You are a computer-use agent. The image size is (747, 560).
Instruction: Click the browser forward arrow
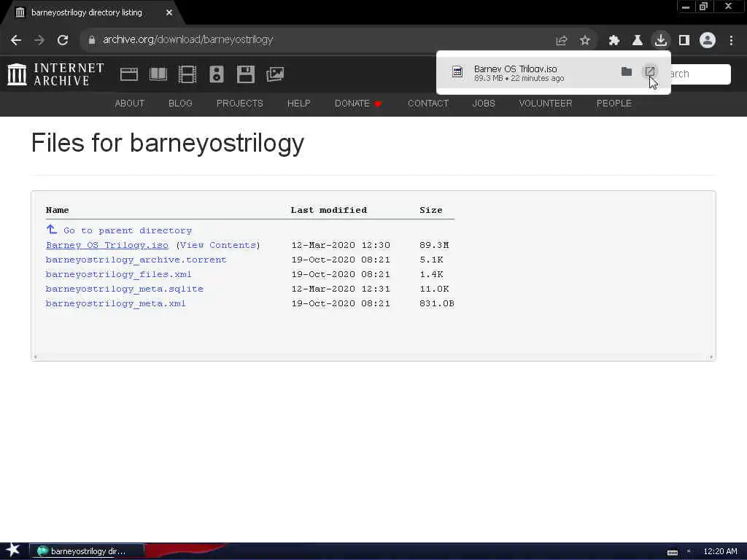click(x=39, y=40)
